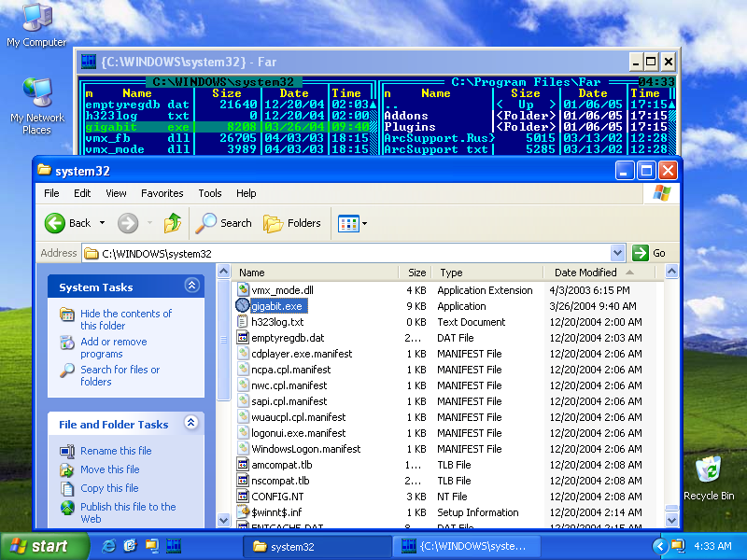This screenshot has height=560, width=747.
Task: Click Add or remove programs link
Action: (113, 347)
